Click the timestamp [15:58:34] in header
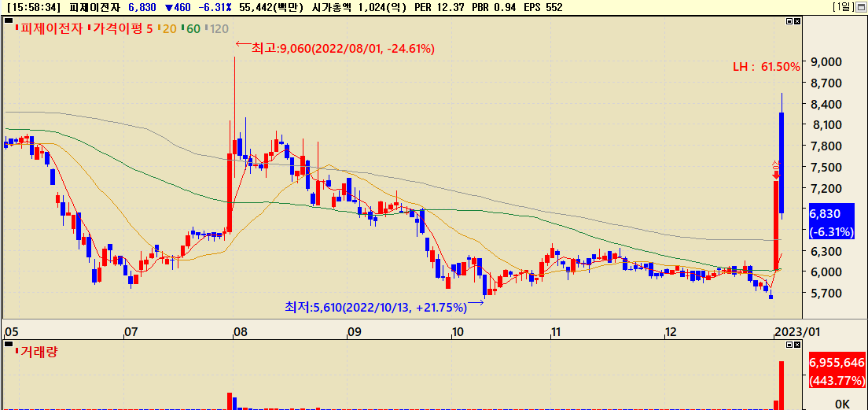 click(x=35, y=7)
